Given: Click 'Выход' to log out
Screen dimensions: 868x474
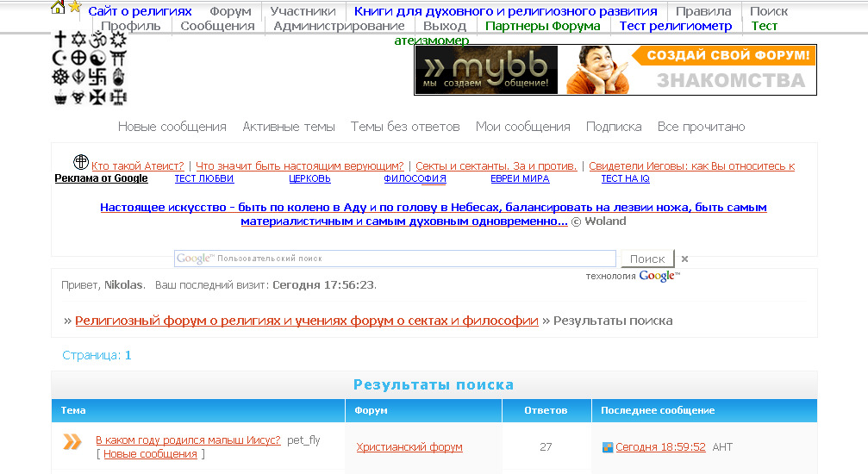Looking at the screenshot, I should tap(445, 26).
